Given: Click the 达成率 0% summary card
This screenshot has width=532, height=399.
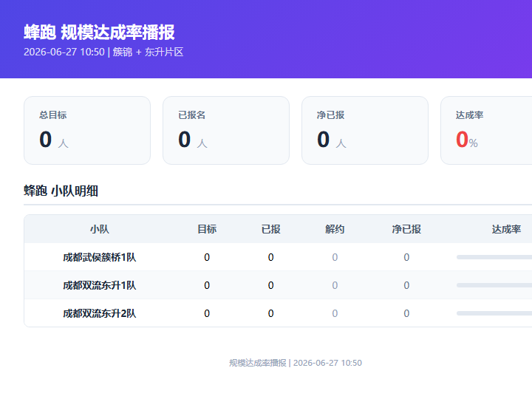Looking at the screenshot, I should (x=486, y=130).
